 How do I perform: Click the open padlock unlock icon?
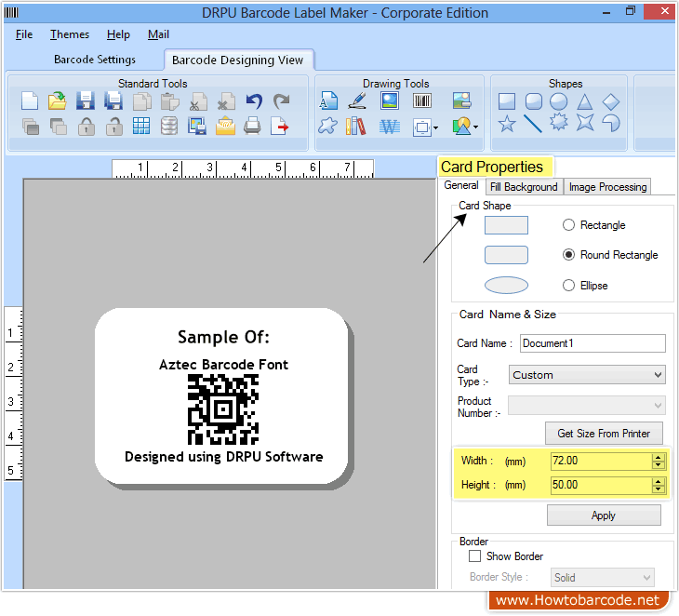(114, 127)
